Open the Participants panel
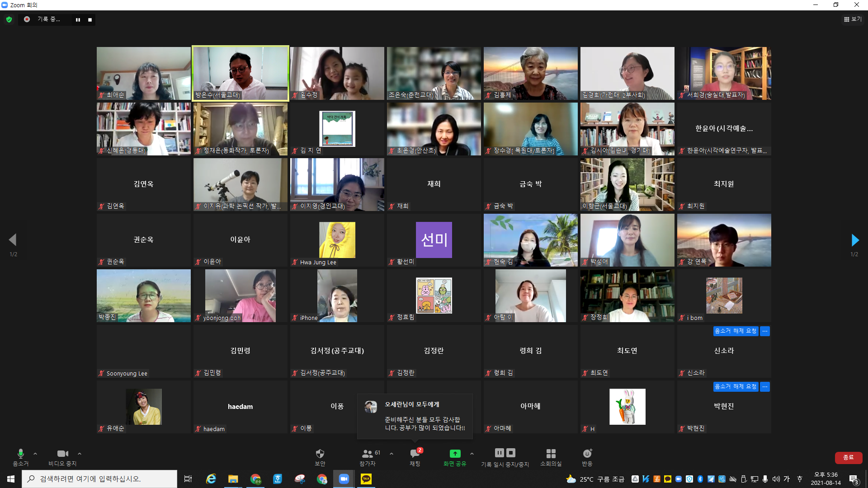This screenshot has height=488, width=868. coord(368,454)
